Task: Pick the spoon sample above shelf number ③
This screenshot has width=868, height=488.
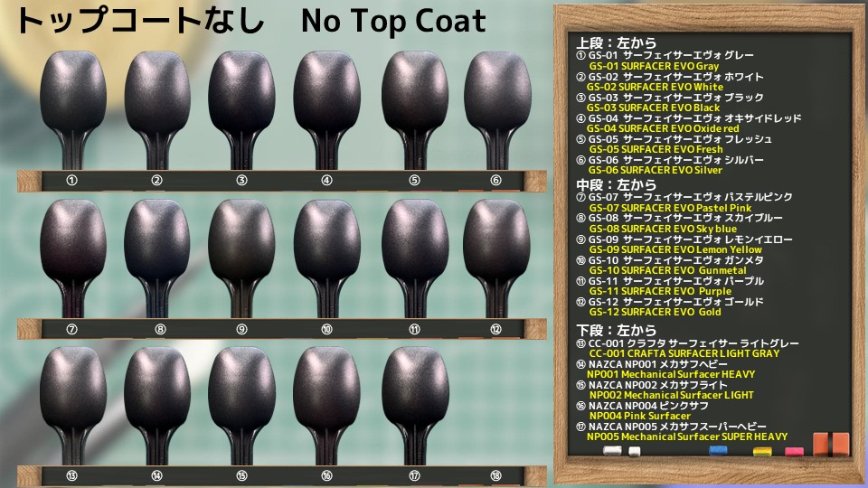Action: 242,110
